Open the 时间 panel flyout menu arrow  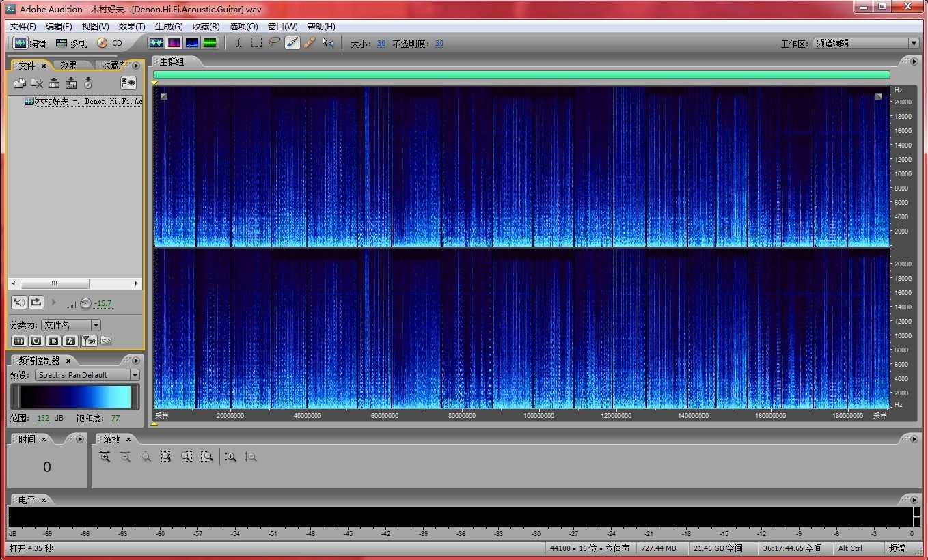pos(80,439)
